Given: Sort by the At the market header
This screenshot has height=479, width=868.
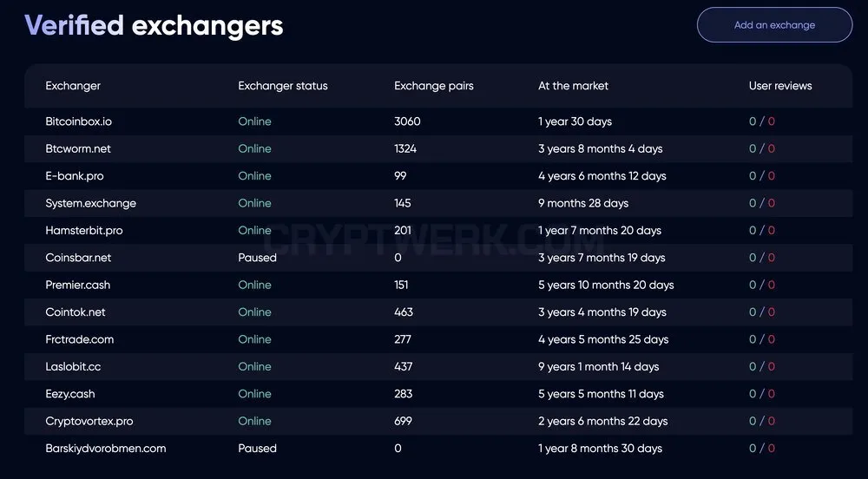Looking at the screenshot, I should point(573,86).
